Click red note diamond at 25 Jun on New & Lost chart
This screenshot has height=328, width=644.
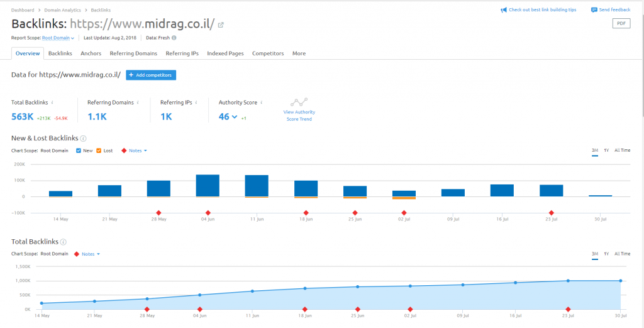[355, 213]
